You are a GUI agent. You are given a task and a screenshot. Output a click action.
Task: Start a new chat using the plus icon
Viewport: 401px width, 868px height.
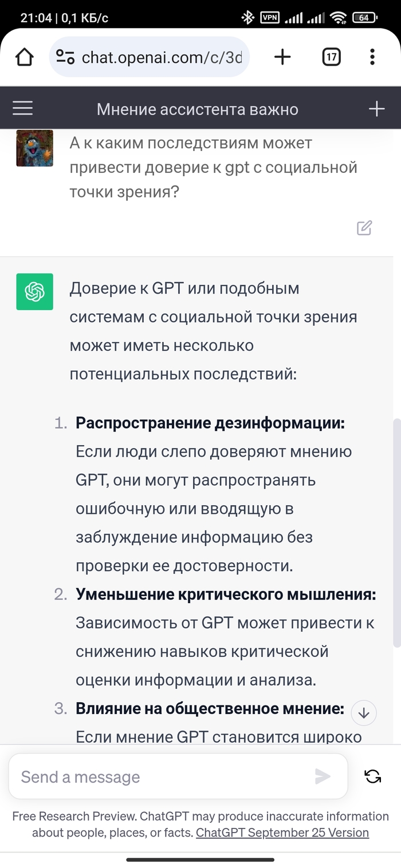tap(377, 108)
